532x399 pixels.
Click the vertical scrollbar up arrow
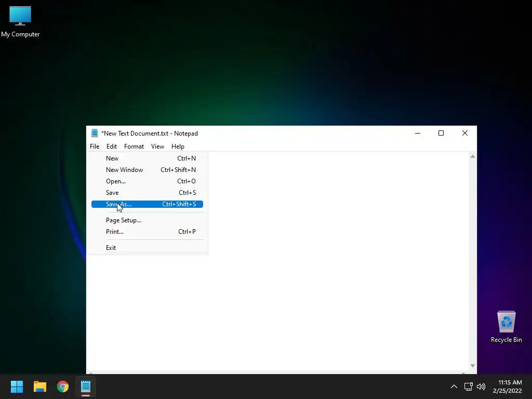coord(473,156)
